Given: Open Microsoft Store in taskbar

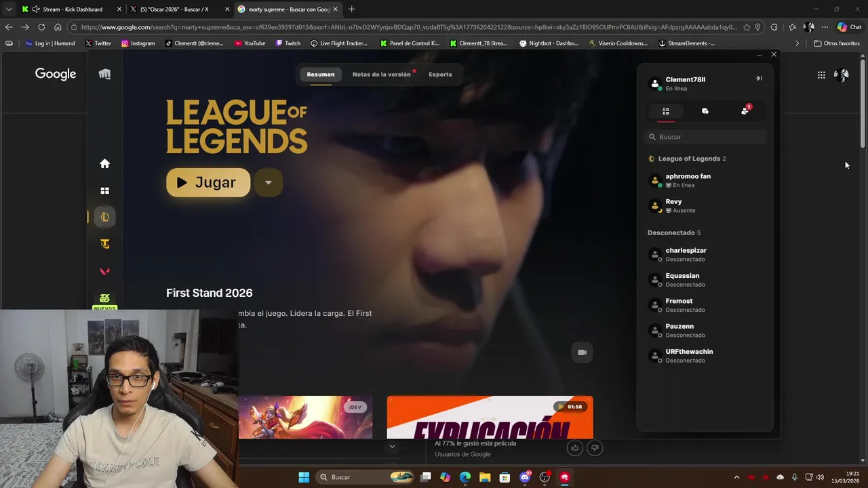Looking at the screenshot, I should [x=505, y=477].
